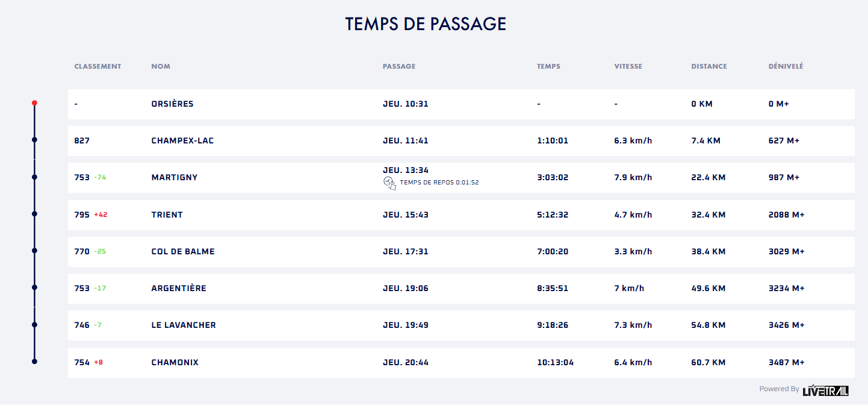The image size is (868, 405).
Task: Select the Passage column header
Action: [399, 66]
